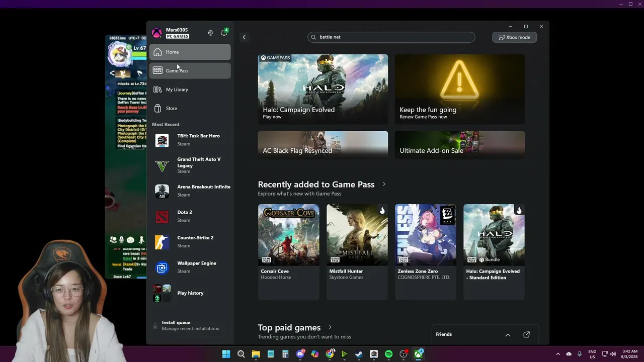
Task: Open My Library in the sidebar
Action: 190,89
